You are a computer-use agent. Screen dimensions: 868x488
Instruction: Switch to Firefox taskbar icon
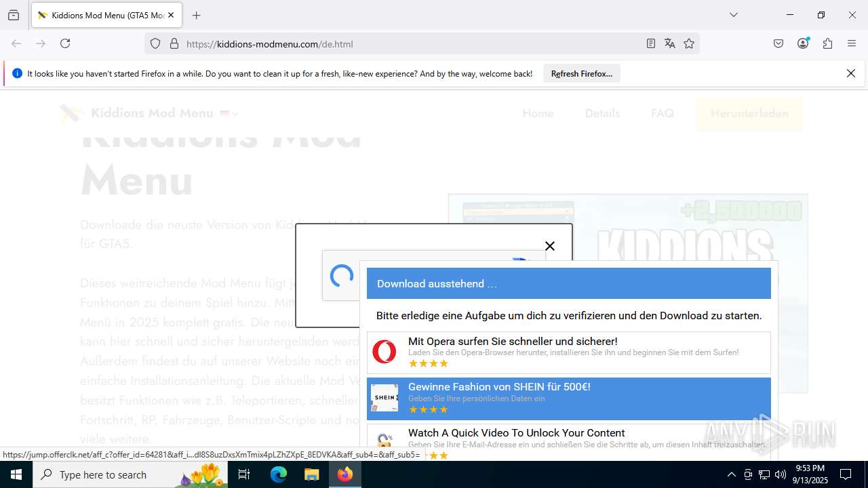pyautogui.click(x=345, y=474)
